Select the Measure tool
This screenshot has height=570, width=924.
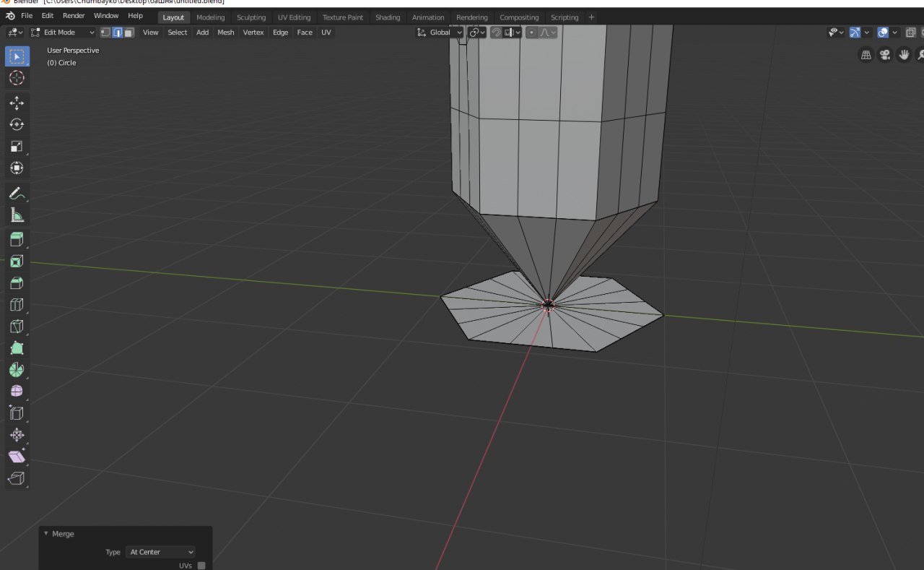click(x=17, y=215)
